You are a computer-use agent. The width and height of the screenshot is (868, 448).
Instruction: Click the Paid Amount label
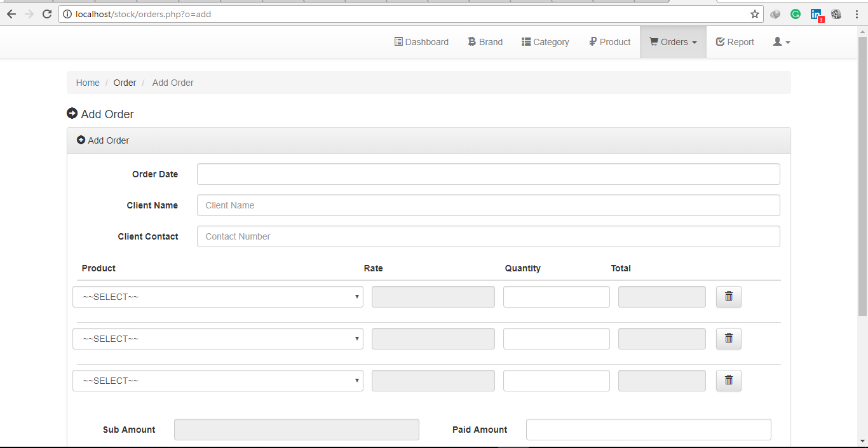tap(480, 430)
